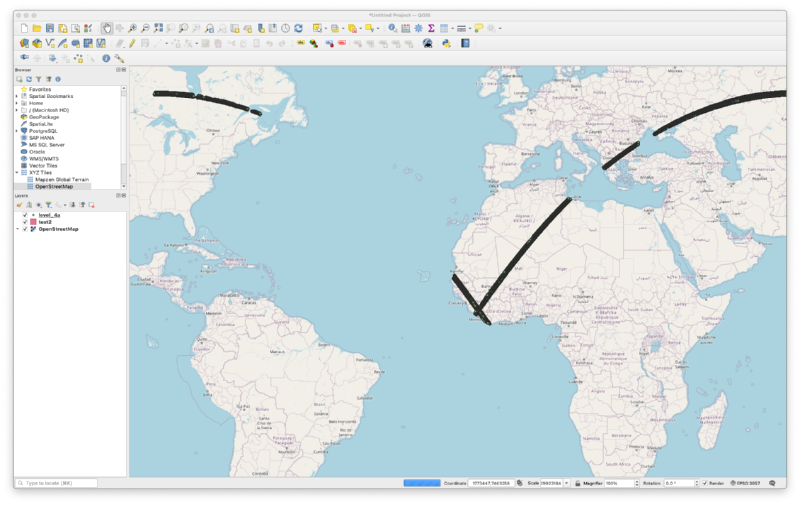The height and width of the screenshot is (505, 800).
Task: Open Show Map Tips speech bubble icon
Action: pos(479,28)
